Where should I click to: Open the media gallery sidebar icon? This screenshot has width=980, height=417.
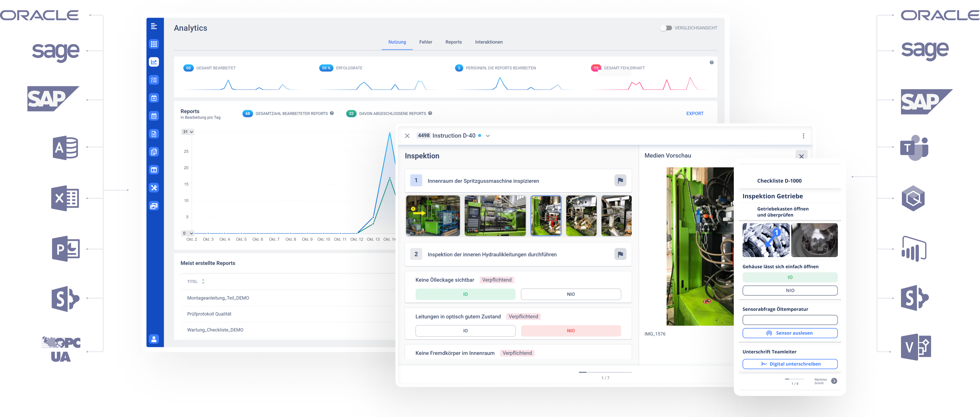pos(154,206)
